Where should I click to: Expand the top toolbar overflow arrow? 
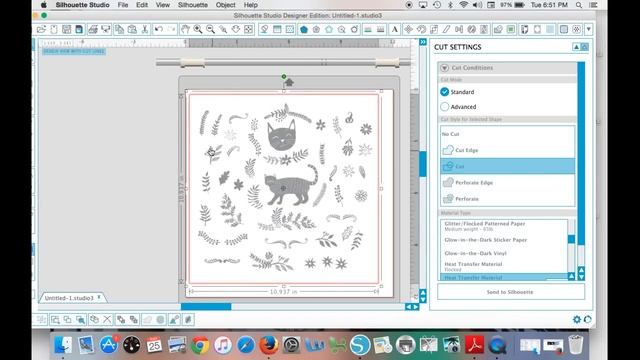coord(589,29)
